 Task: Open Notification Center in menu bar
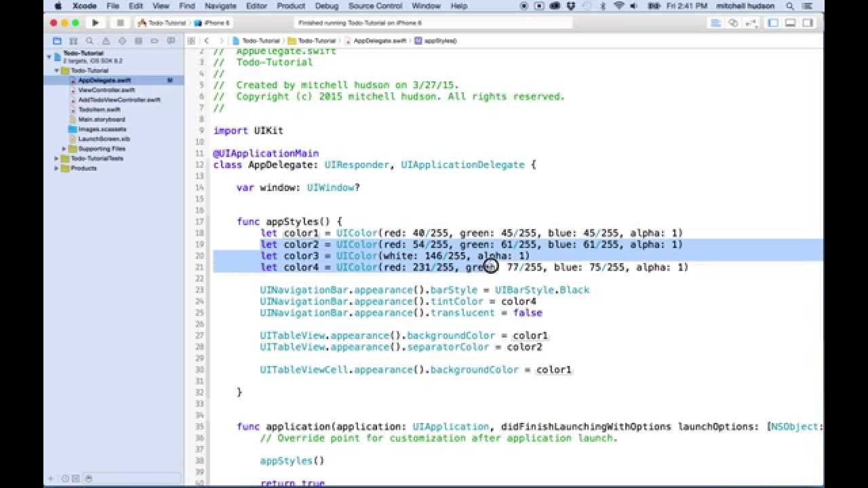click(x=808, y=6)
